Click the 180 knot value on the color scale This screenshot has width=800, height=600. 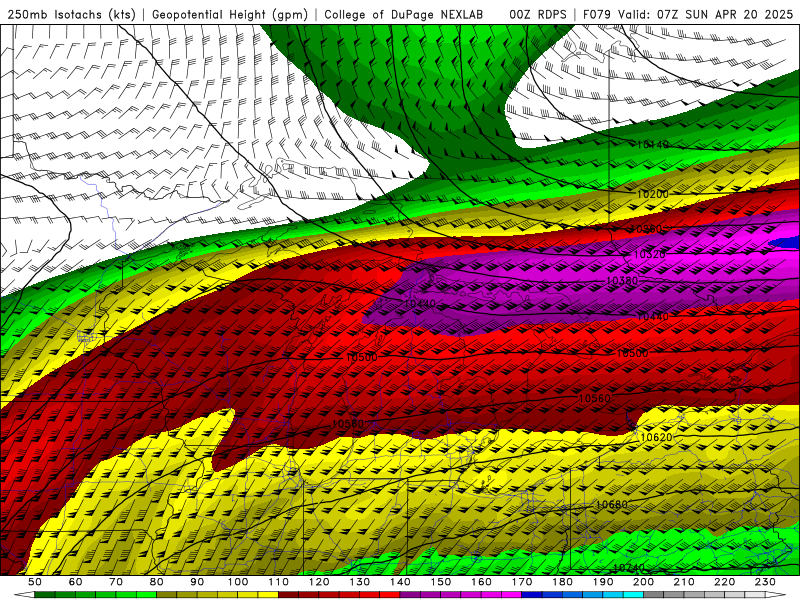562,582
